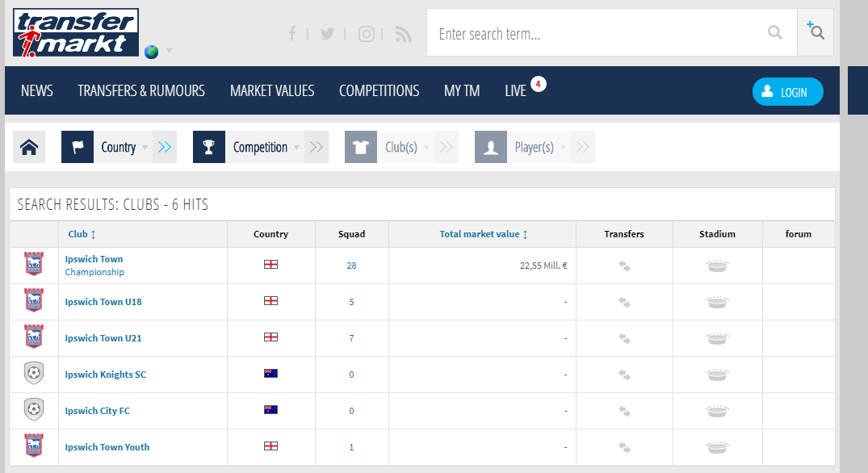The height and width of the screenshot is (473, 868).
Task: Click the Login button
Action: pos(788,92)
